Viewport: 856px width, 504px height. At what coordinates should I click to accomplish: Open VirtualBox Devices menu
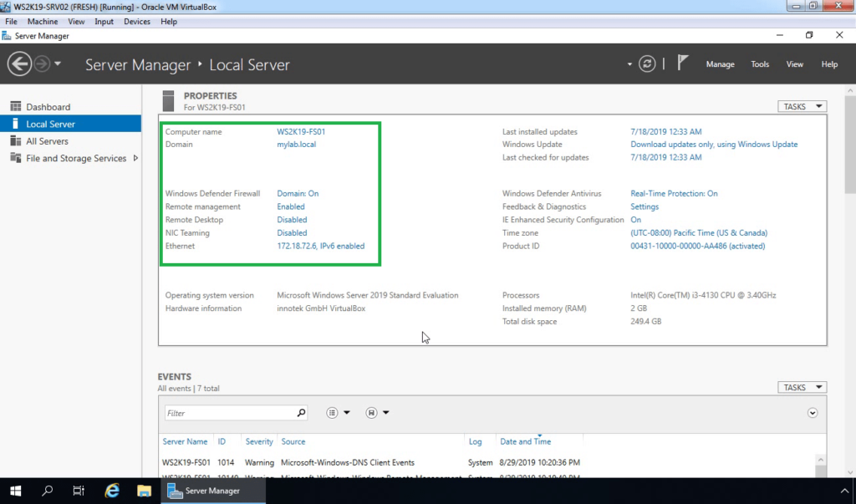tap(136, 21)
